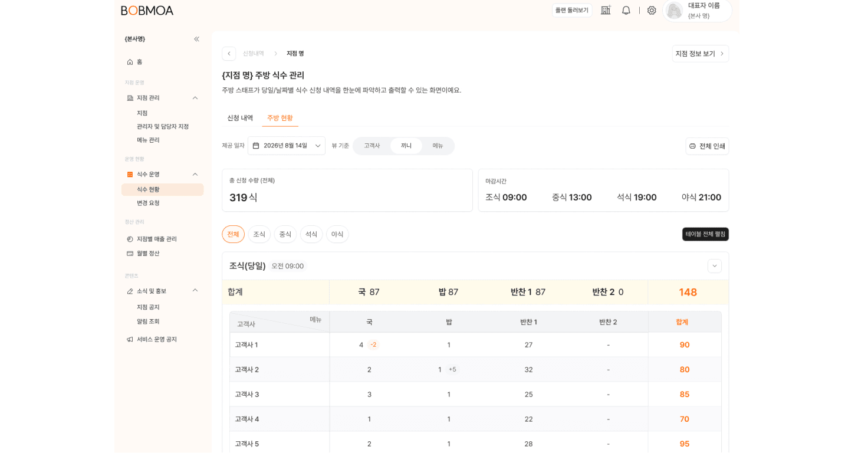The width and height of the screenshot is (868, 453).
Task: Click the BOBMOA logo
Action: [x=147, y=11]
